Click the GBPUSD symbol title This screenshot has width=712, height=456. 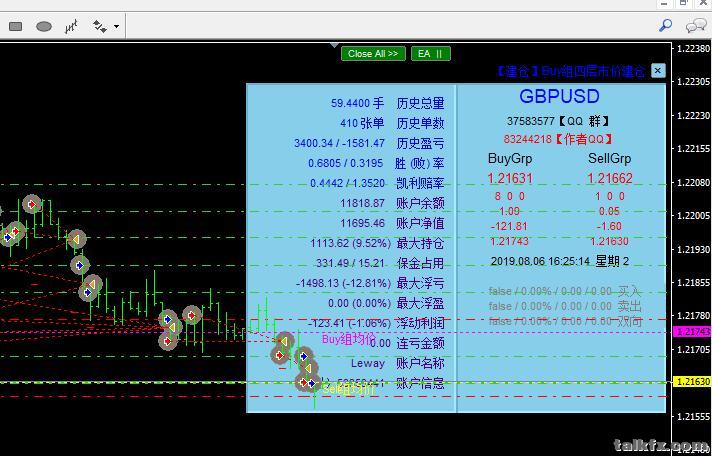[x=559, y=96]
